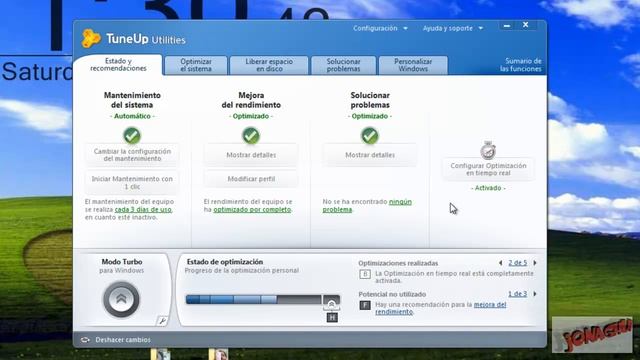Open the Configuración dropdown menu
The image size is (640, 360).
pyautogui.click(x=380, y=28)
